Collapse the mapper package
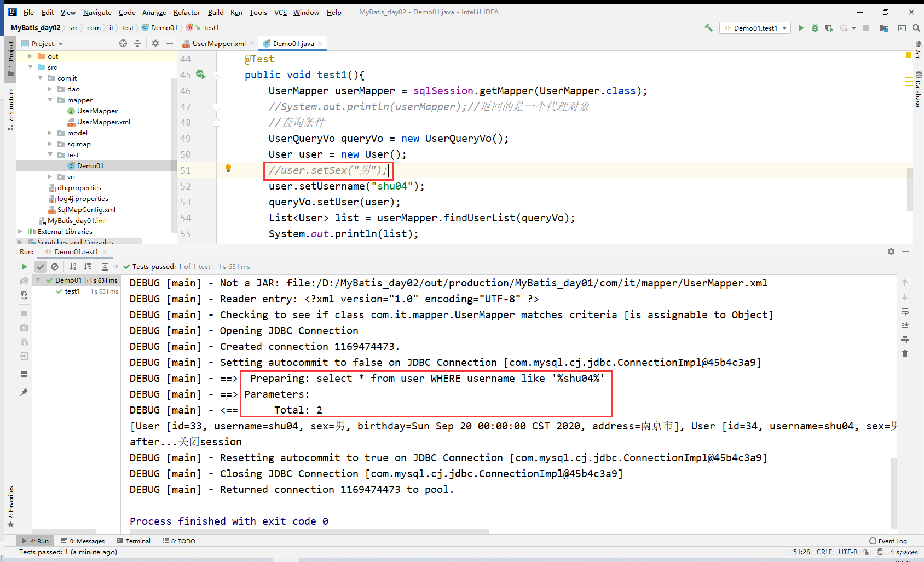The width and height of the screenshot is (924, 562). 50,100
